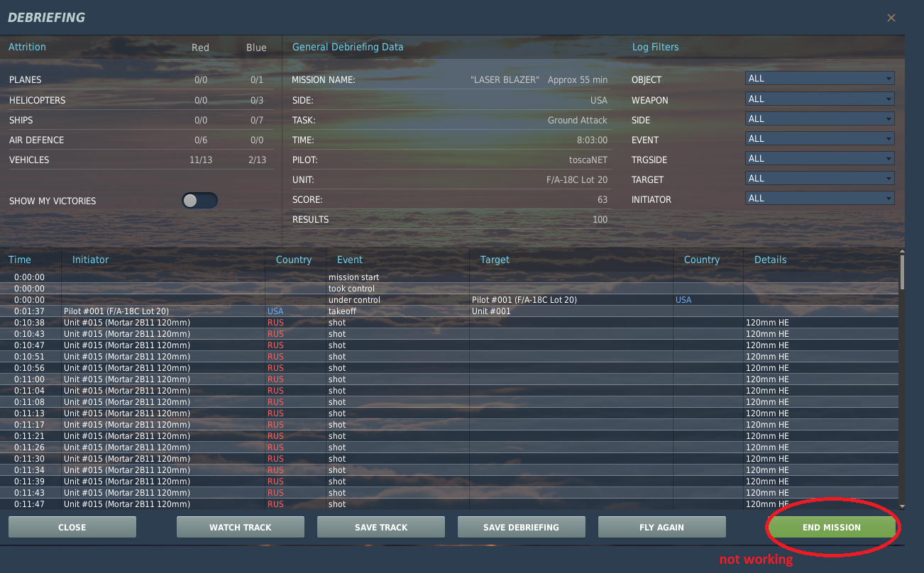Click the SAVE TRACK button
Image resolution: width=924 pixels, height=573 pixels.
(x=381, y=527)
